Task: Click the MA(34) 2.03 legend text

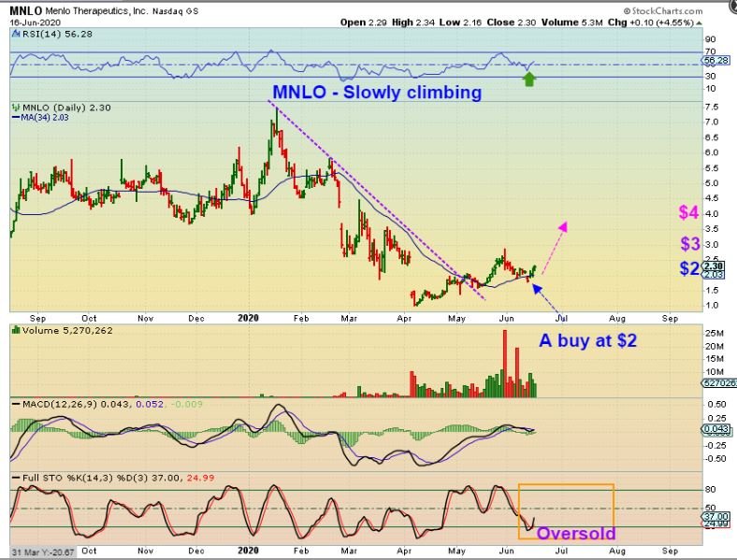Action: pos(45,118)
